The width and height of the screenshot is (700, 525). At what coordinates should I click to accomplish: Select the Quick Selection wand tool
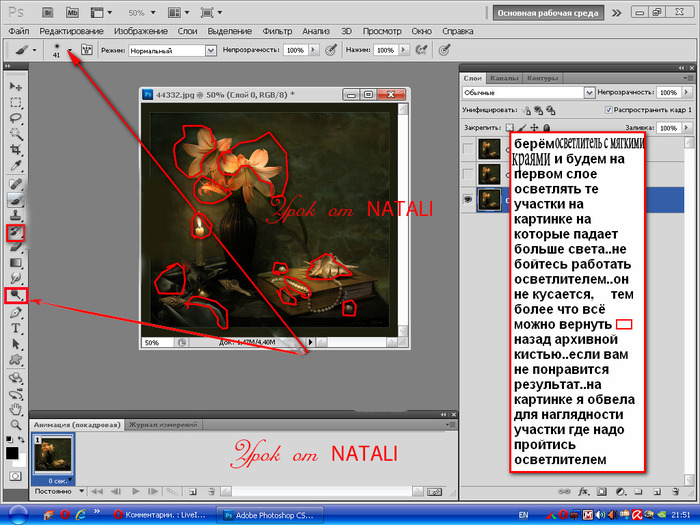click(16, 134)
